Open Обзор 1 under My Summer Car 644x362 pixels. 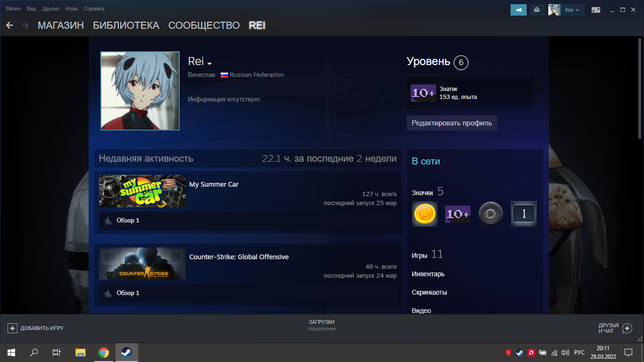(128, 220)
